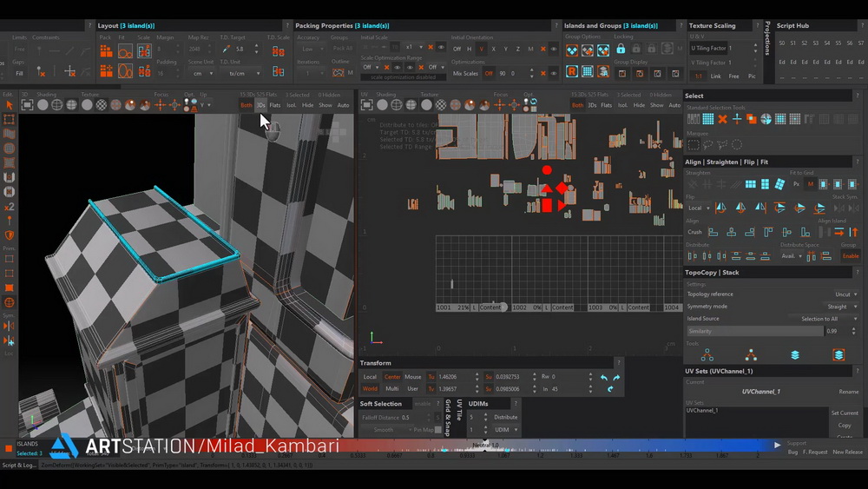The width and height of the screenshot is (868, 489).
Task: Toggle Fit to Grid M option
Action: tap(811, 184)
